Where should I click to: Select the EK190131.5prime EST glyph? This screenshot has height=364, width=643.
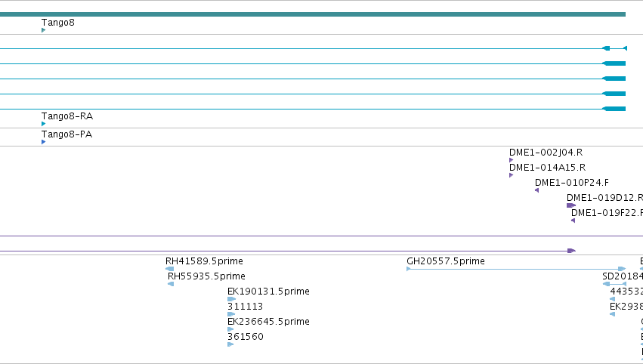point(231,299)
